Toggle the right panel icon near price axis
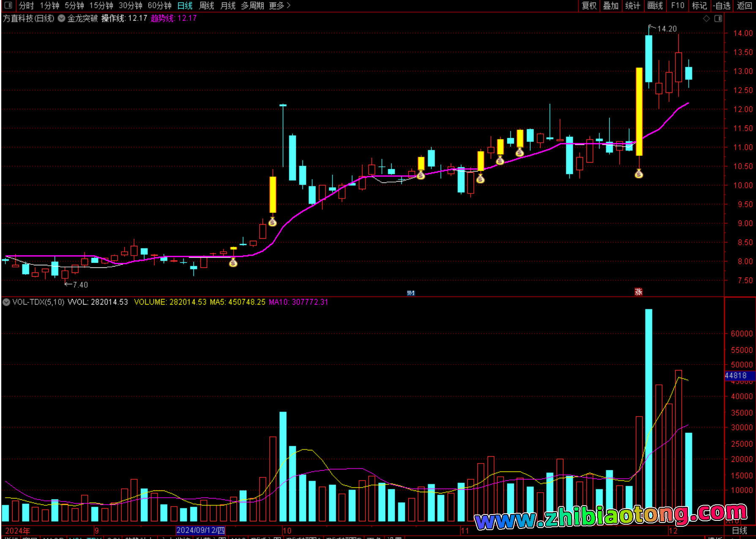The height and width of the screenshot is (539, 756). click(718, 19)
